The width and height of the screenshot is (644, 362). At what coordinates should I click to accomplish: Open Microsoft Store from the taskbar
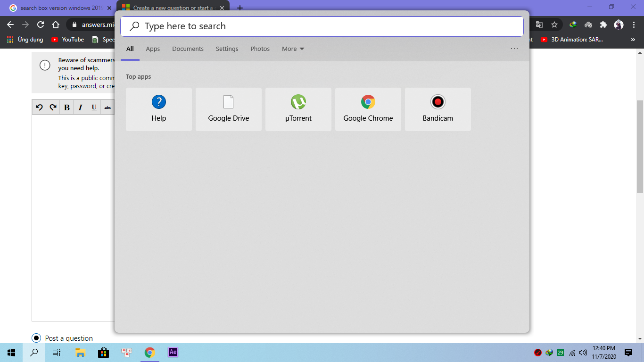pos(103,353)
